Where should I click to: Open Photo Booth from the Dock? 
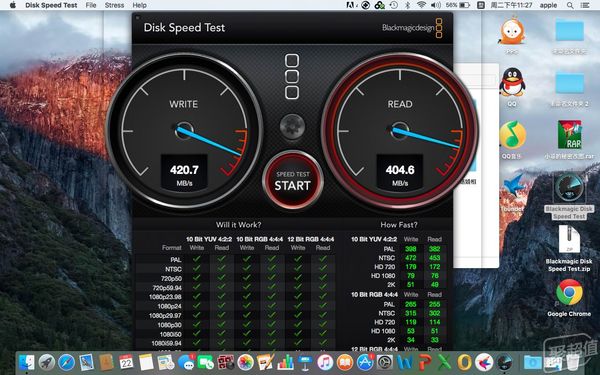coord(226,362)
